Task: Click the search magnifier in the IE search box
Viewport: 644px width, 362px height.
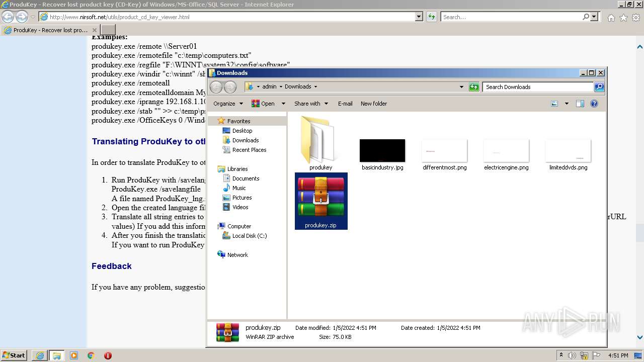Action: [586, 17]
